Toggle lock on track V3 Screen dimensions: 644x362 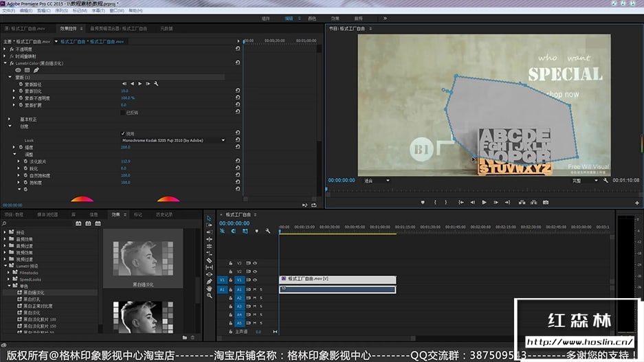(x=230, y=263)
